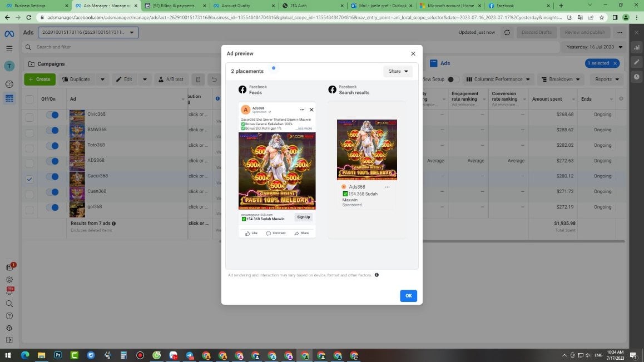The image size is (644, 362).
Task: Open the Yesterday 16 Jul 2023 date picker
Action: click(594, 47)
